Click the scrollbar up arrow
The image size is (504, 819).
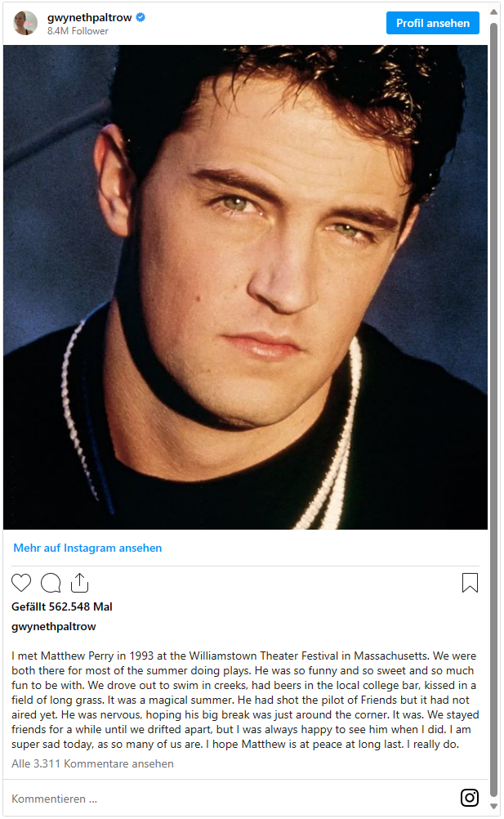click(x=493, y=12)
